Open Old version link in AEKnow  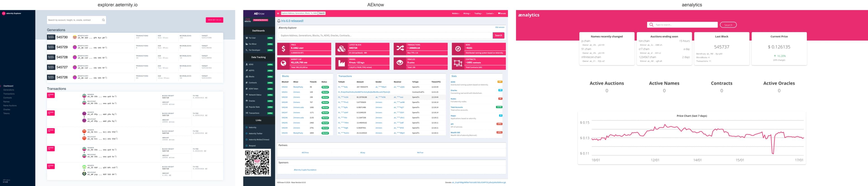tap(500, 27)
